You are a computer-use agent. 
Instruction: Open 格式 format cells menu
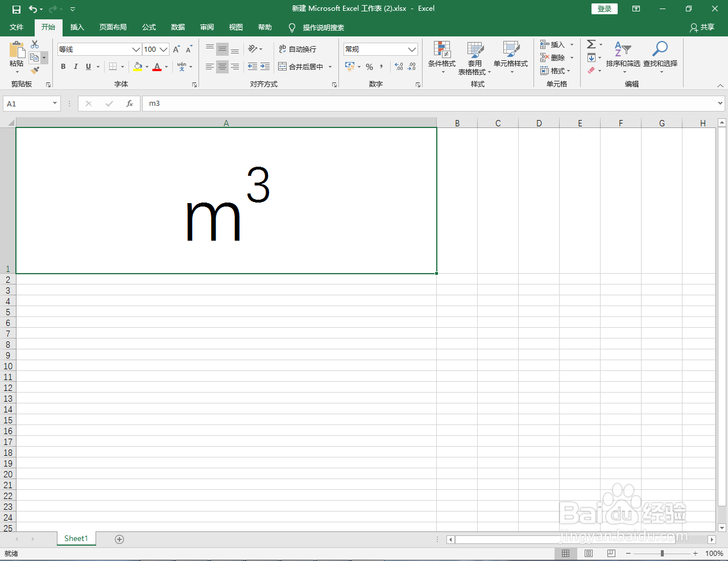(x=555, y=71)
